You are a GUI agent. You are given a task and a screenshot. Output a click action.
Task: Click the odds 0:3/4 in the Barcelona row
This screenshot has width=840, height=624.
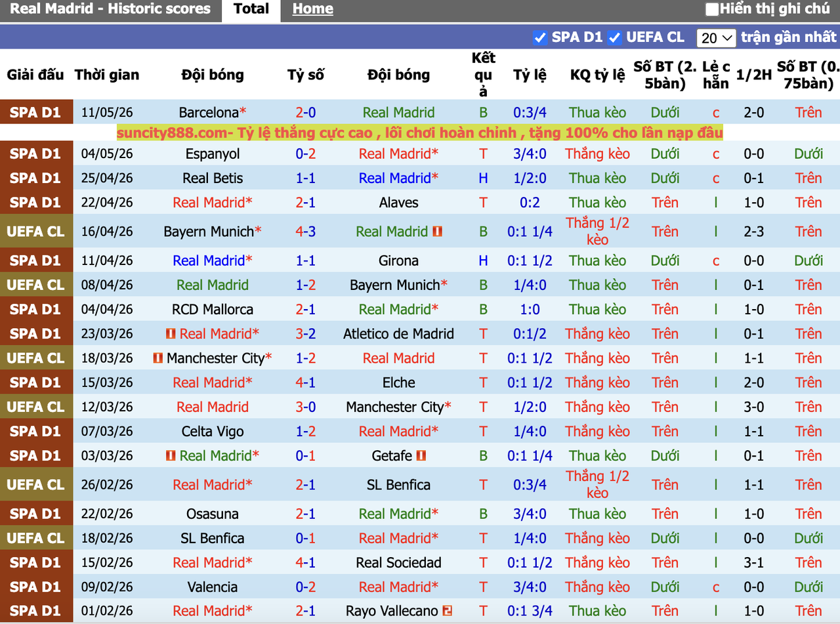(x=530, y=113)
